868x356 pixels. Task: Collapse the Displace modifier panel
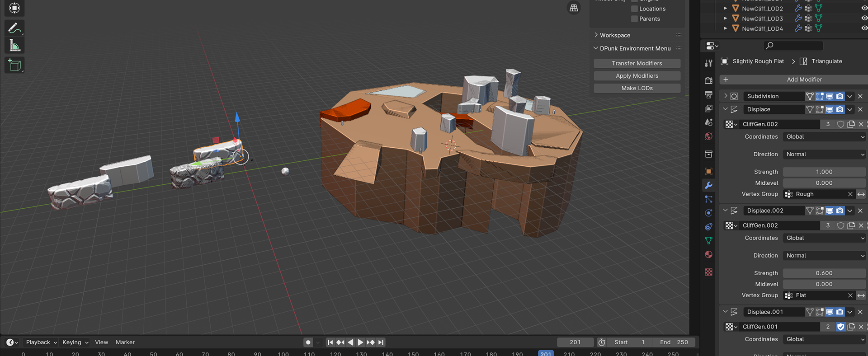click(x=726, y=109)
